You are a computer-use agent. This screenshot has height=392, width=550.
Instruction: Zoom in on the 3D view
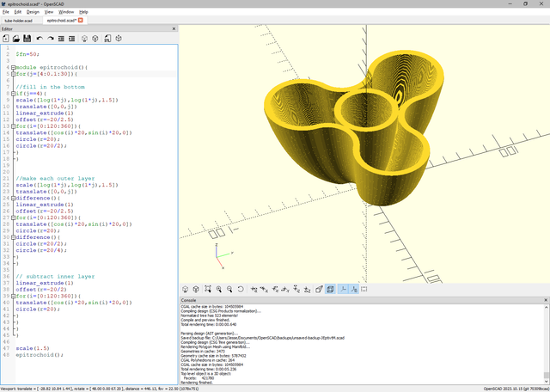(x=219, y=289)
